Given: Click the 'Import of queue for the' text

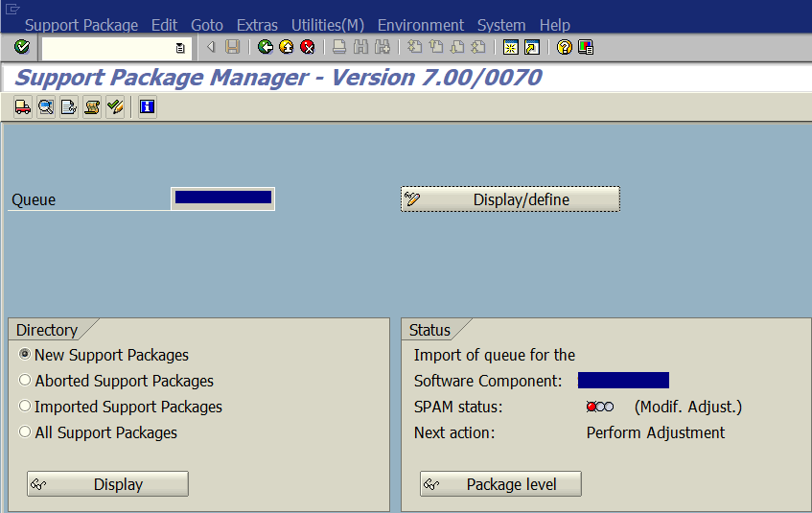Looking at the screenshot, I should tap(495, 355).
